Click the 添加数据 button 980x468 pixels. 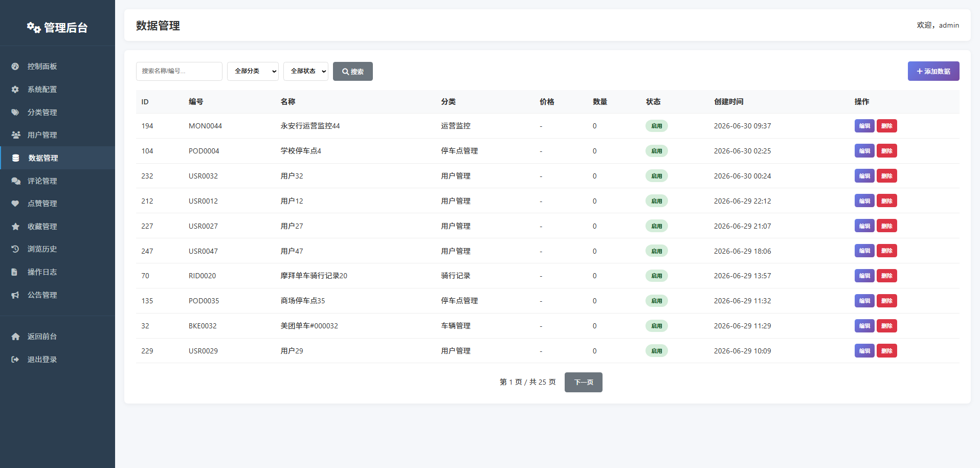click(x=933, y=71)
